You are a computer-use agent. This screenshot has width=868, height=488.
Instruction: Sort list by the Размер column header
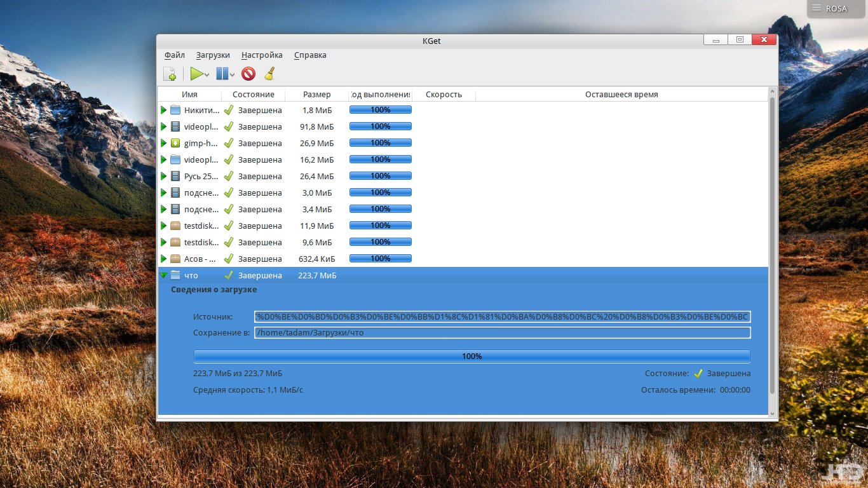(x=316, y=95)
